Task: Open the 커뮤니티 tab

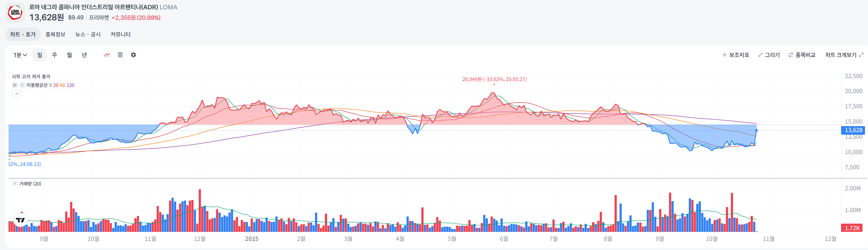Action: (121, 34)
